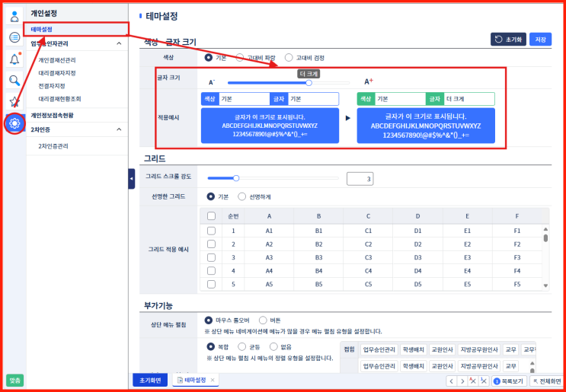Open the notifications bell icon
Image resolution: width=566 pixels, height=392 pixels.
pos(14,59)
